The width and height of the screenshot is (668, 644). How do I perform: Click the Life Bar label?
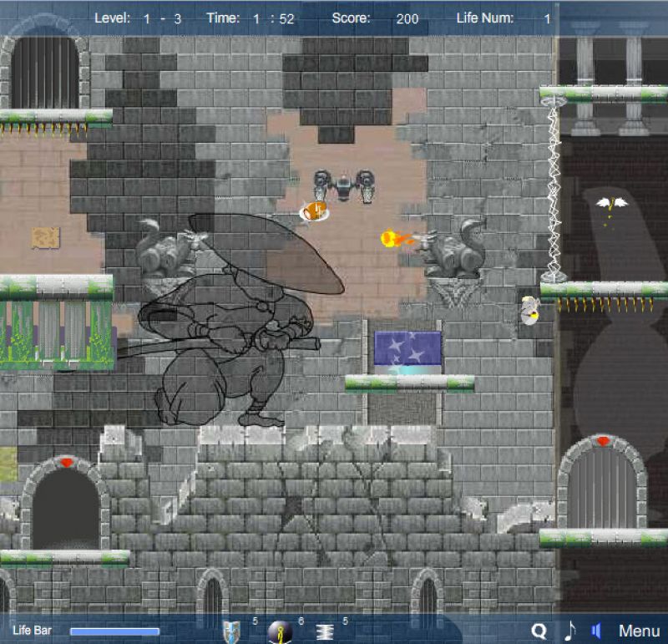coord(32,631)
